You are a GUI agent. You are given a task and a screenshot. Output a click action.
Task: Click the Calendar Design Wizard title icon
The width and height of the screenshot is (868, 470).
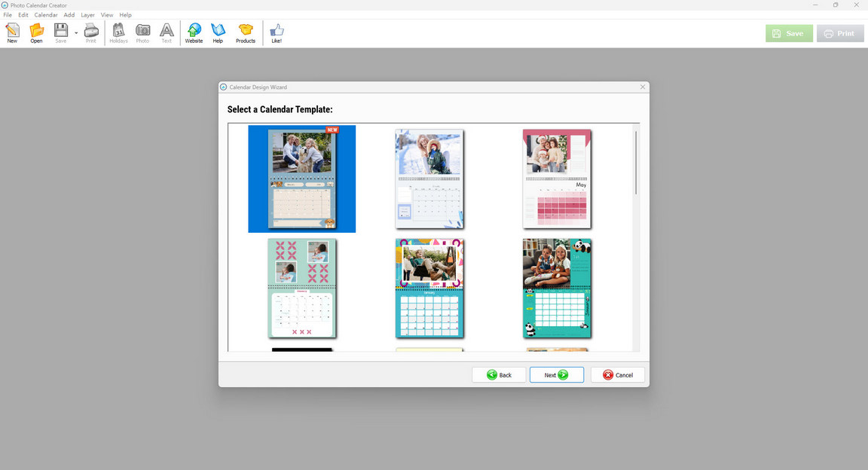point(224,87)
